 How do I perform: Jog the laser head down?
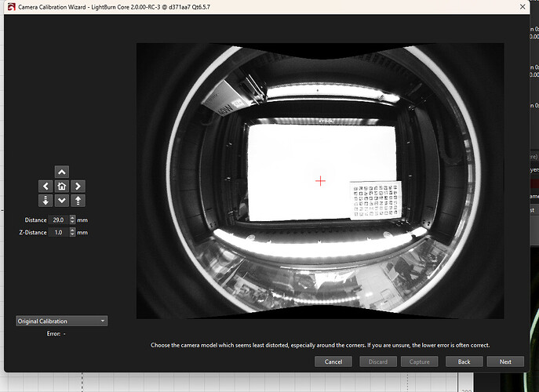coord(62,201)
